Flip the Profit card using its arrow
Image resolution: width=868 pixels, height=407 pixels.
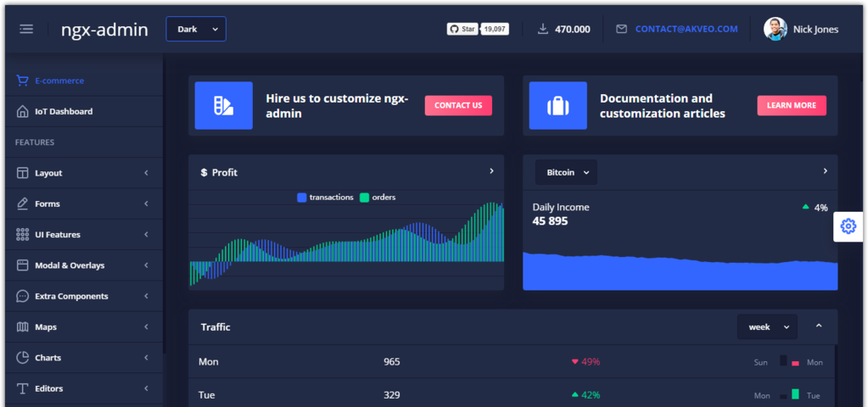(491, 171)
